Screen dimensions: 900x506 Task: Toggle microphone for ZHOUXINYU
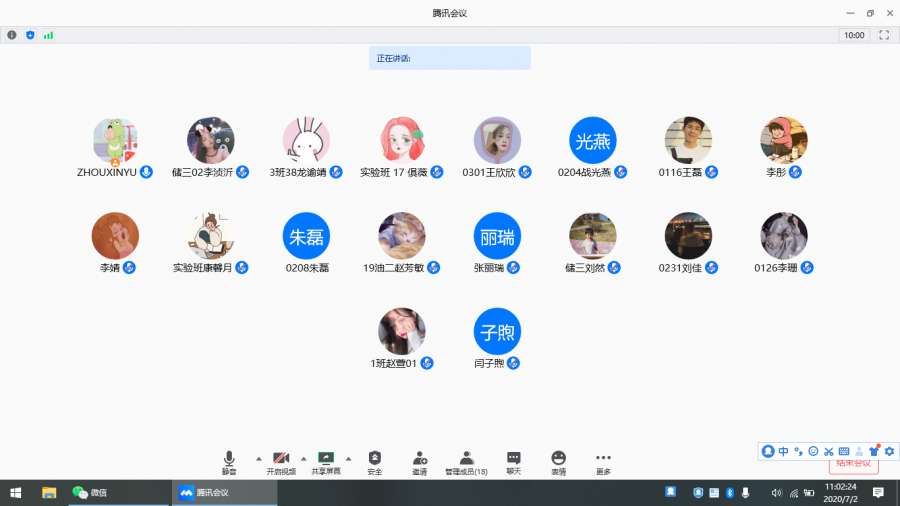pos(146,172)
